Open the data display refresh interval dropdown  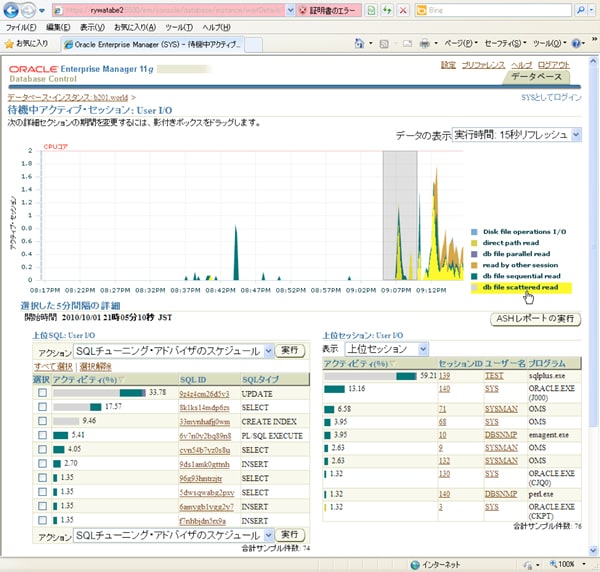coord(515,134)
